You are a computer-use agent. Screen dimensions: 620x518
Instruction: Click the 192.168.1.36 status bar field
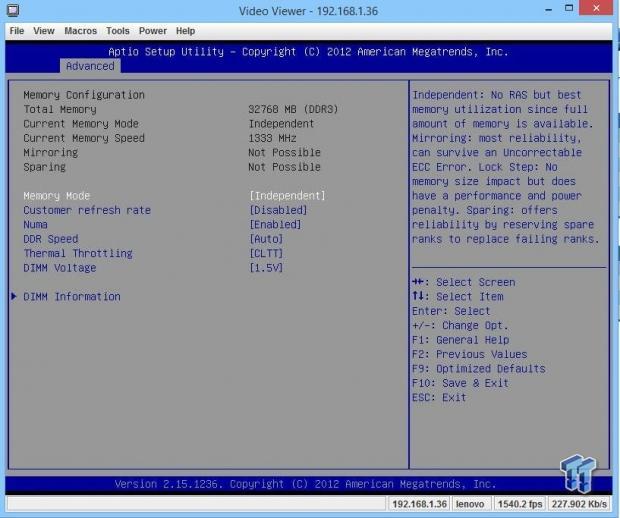(x=419, y=504)
